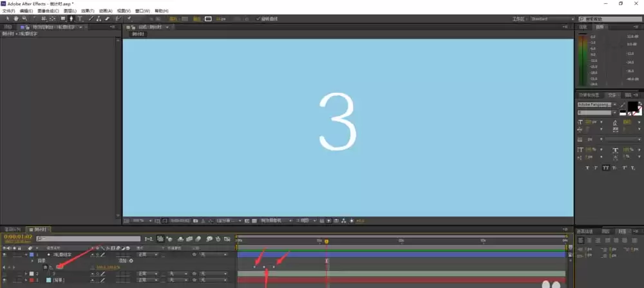Image resolution: width=644 pixels, height=288 pixels.
Task: Select the Zoom magnifier tool
Action: [x=24, y=19]
